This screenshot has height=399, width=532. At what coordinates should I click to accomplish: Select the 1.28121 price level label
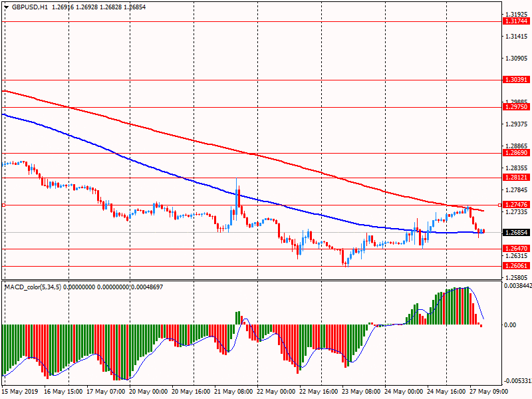[x=515, y=178]
